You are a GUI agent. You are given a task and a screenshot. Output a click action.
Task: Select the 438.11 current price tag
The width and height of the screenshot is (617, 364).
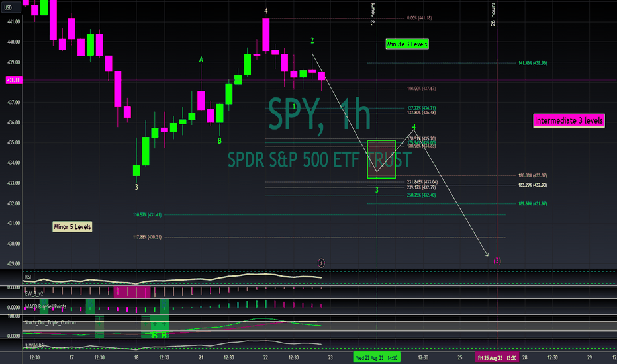14,80
